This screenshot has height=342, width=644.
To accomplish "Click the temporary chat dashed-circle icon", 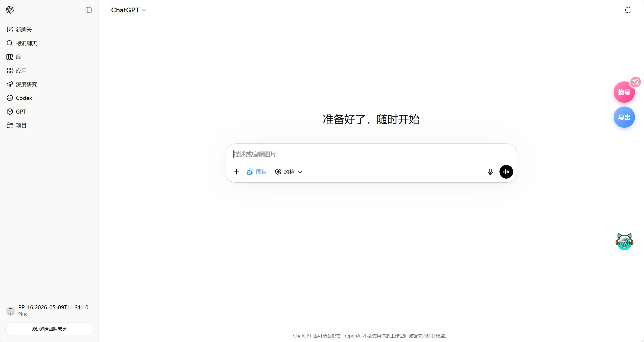I will (628, 10).
